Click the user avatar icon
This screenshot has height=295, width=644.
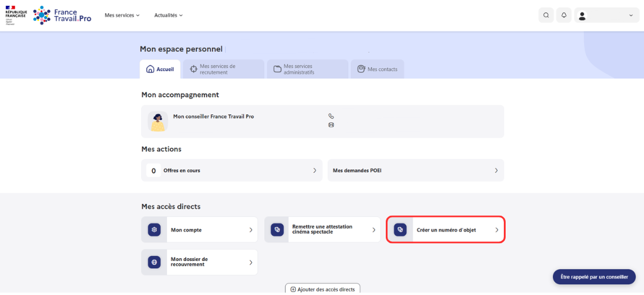[x=582, y=15]
